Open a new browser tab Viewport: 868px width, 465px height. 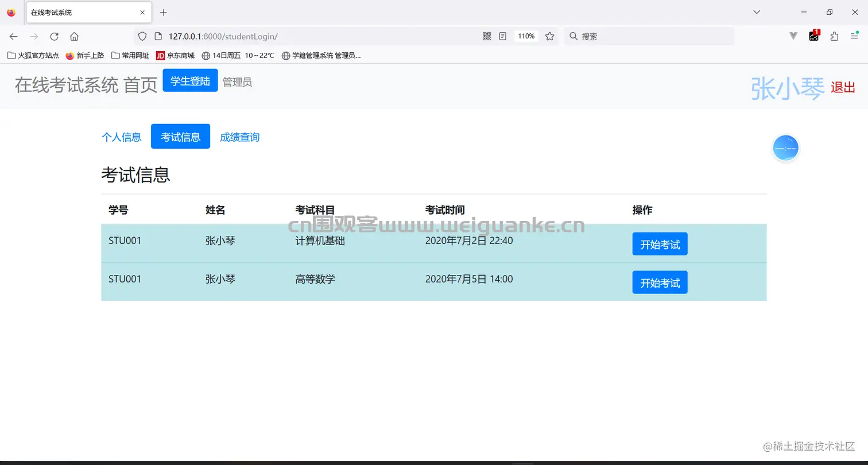click(x=164, y=12)
